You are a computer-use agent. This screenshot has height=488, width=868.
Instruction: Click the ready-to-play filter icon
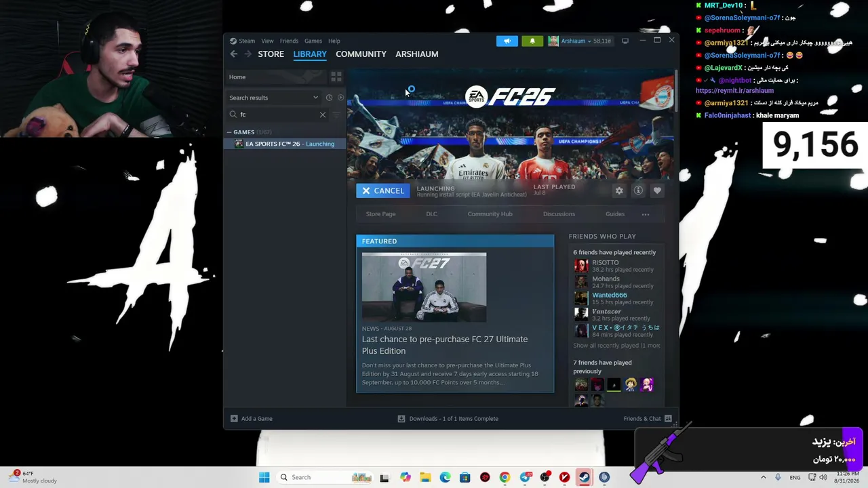pos(340,98)
